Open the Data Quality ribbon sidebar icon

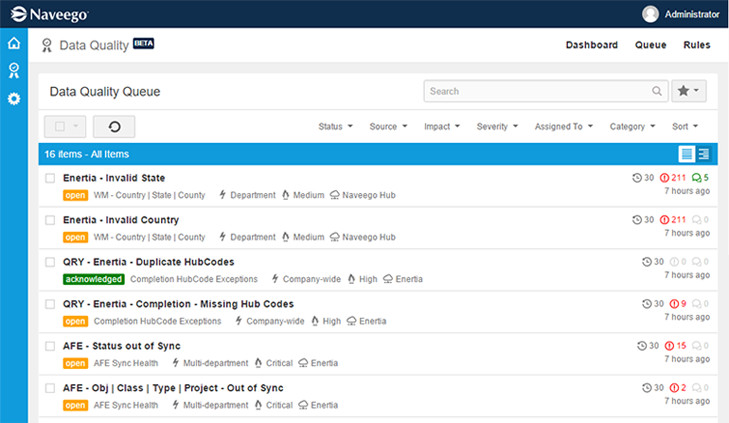(14, 70)
